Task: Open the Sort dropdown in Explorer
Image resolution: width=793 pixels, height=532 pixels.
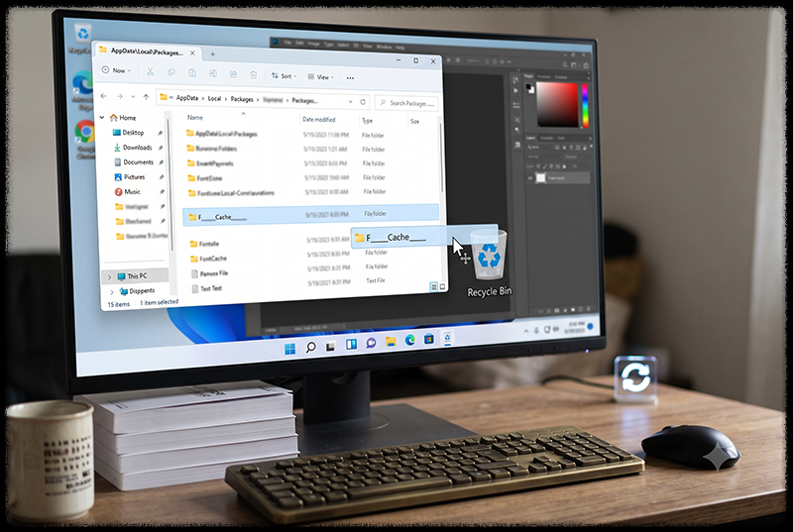Action: (x=284, y=75)
